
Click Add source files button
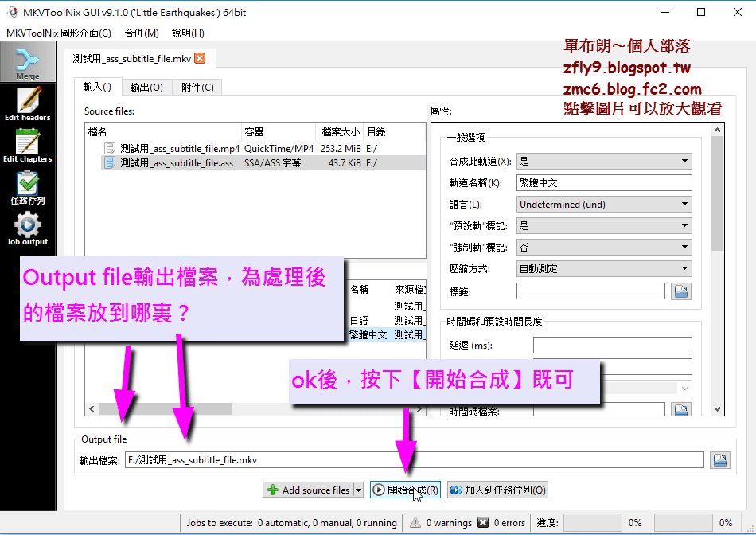309,490
